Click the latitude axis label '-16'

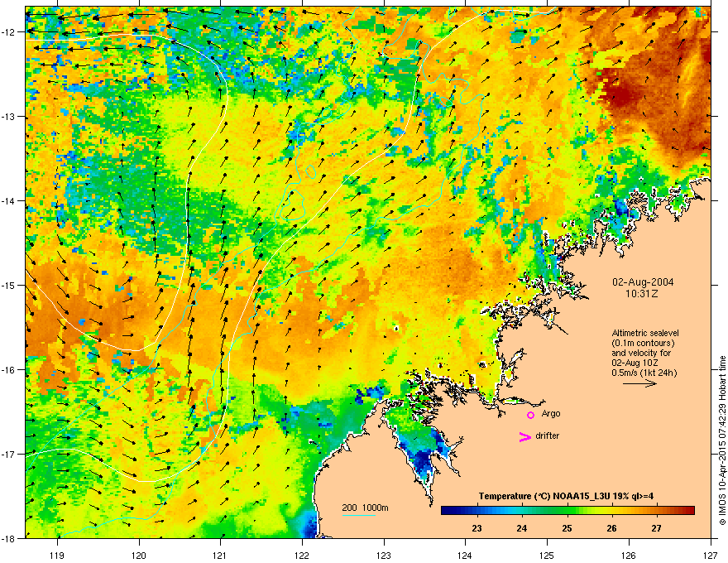tap(9, 370)
